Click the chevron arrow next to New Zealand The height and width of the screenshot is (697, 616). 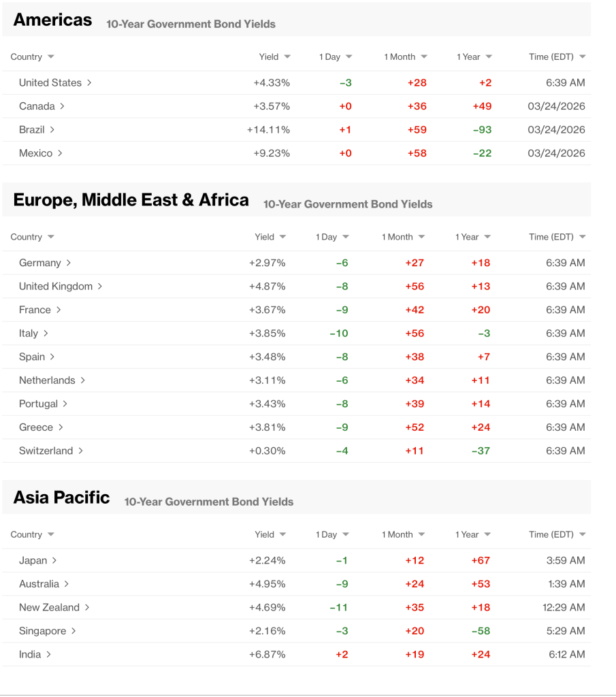tap(87, 607)
